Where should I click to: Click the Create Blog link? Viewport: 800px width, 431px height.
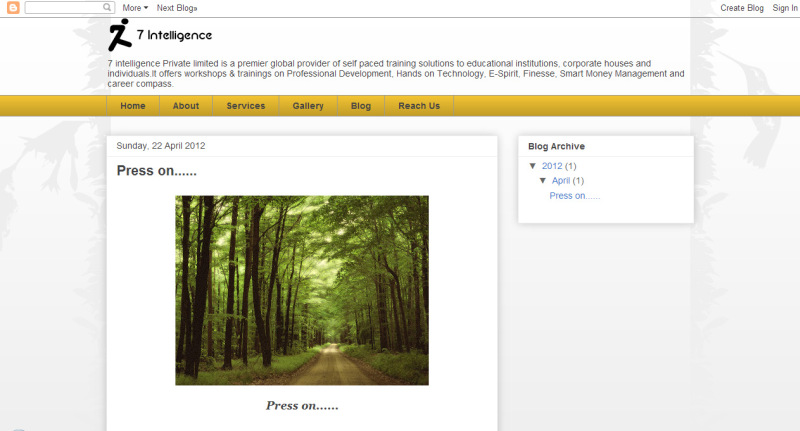coord(742,7)
